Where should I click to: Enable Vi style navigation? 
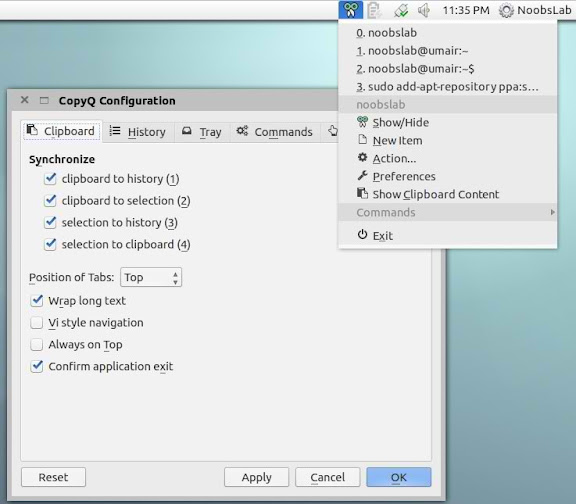click(37, 323)
